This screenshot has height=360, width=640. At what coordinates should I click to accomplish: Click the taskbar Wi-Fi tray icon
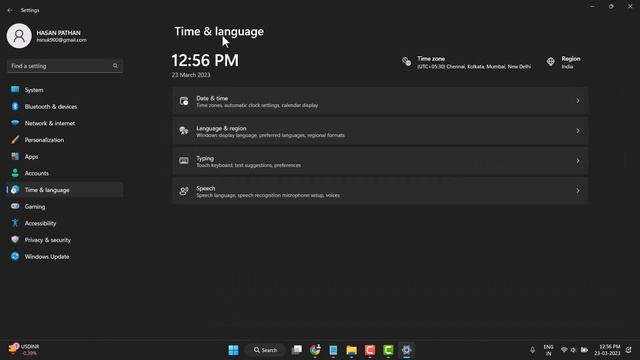564,350
